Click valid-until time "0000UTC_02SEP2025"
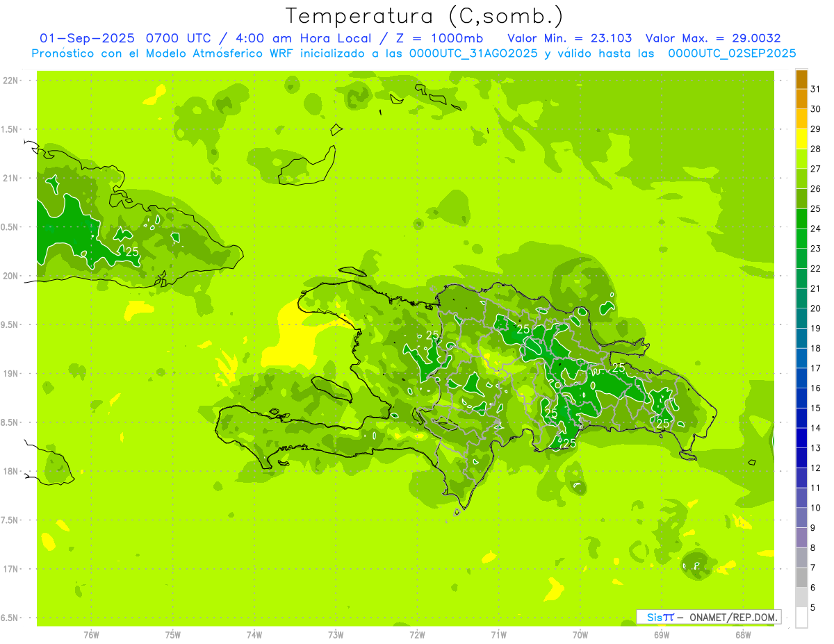Image resolution: width=834 pixels, height=644 pixels. click(x=732, y=53)
